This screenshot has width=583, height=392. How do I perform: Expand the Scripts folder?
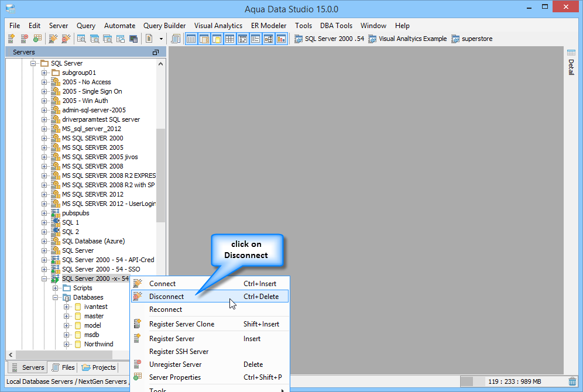56,288
